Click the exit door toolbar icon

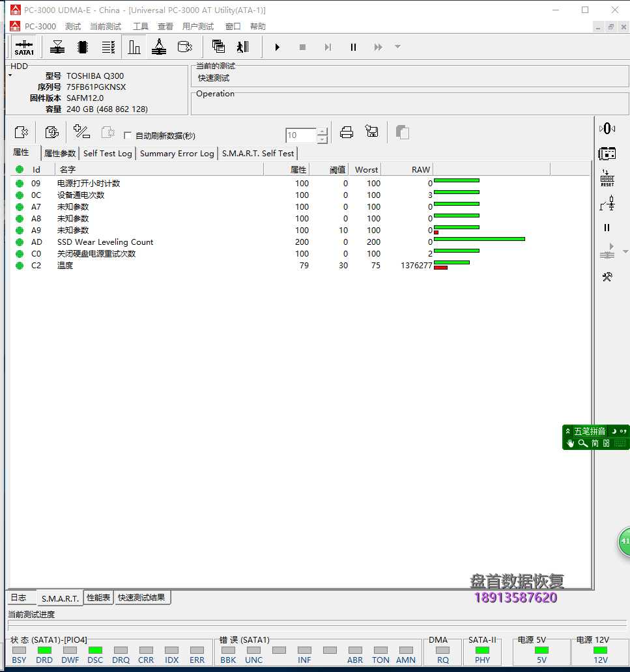tap(243, 47)
